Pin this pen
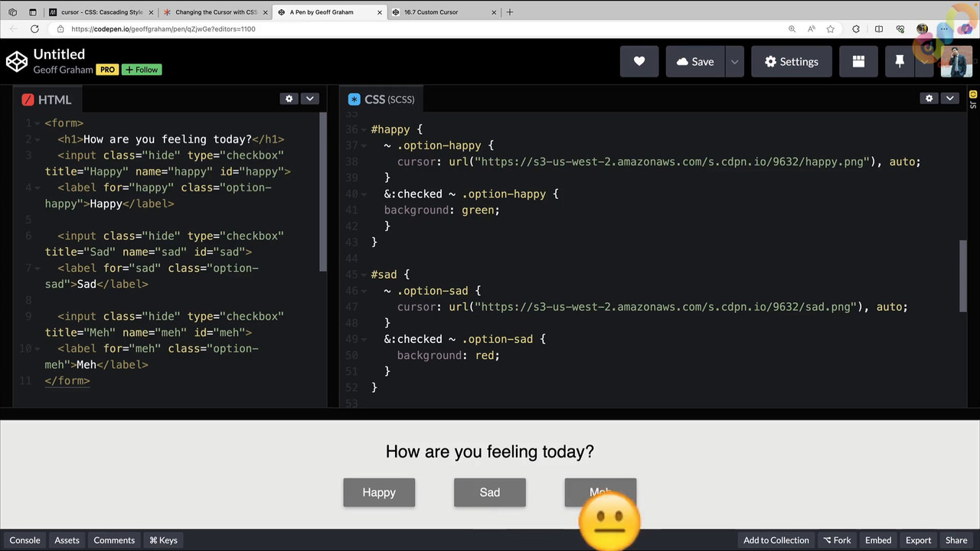 900,62
